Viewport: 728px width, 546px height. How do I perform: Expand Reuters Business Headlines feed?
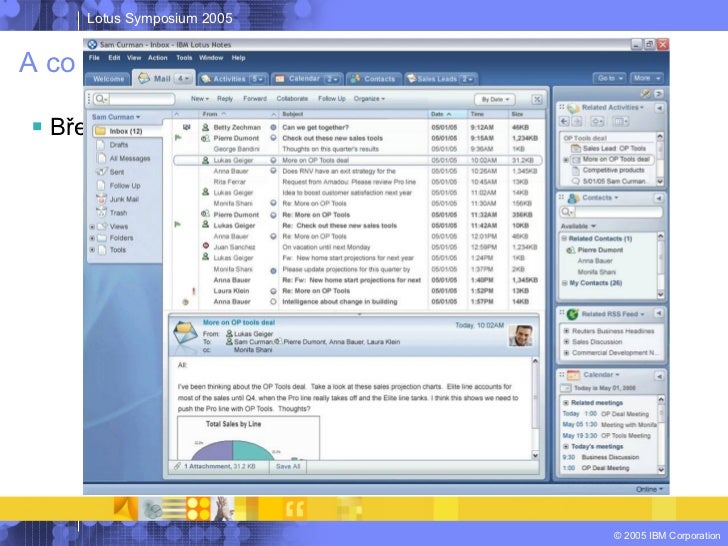(566, 331)
